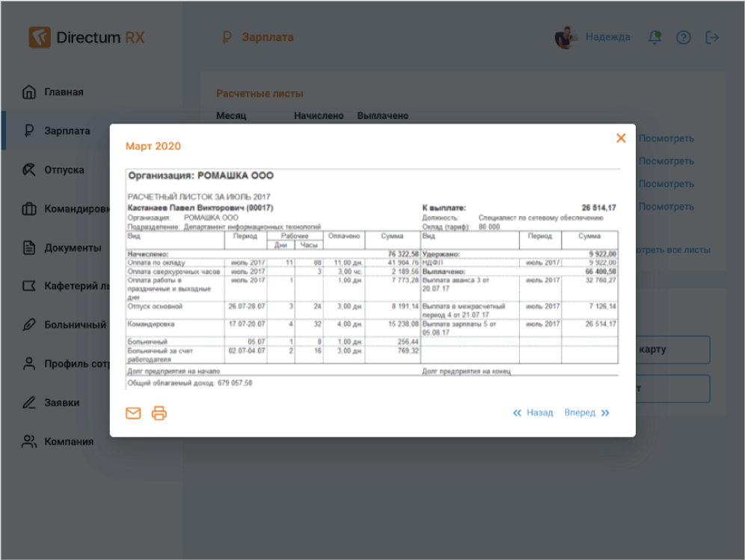Select Зарплата in the sidebar
The image size is (745, 560).
pos(67,131)
